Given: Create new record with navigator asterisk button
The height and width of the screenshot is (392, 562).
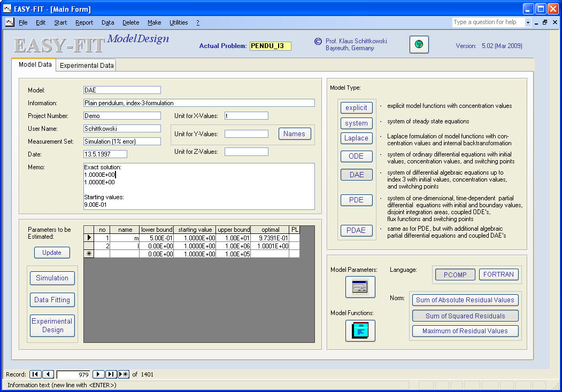Looking at the screenshot, I should [123, 374].
